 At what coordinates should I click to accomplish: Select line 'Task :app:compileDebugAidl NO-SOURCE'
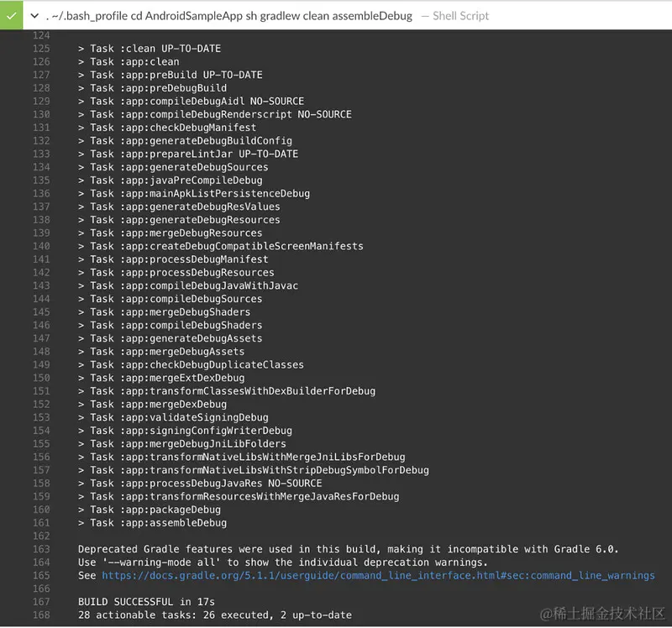click(x=191, y=101)
